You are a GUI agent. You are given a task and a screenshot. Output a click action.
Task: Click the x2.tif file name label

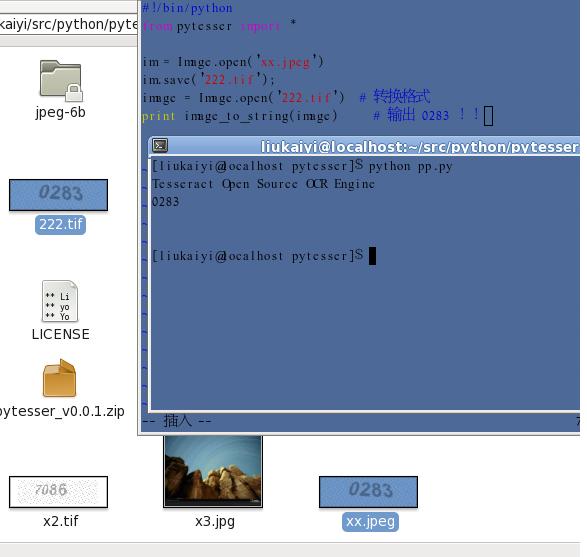60,521
